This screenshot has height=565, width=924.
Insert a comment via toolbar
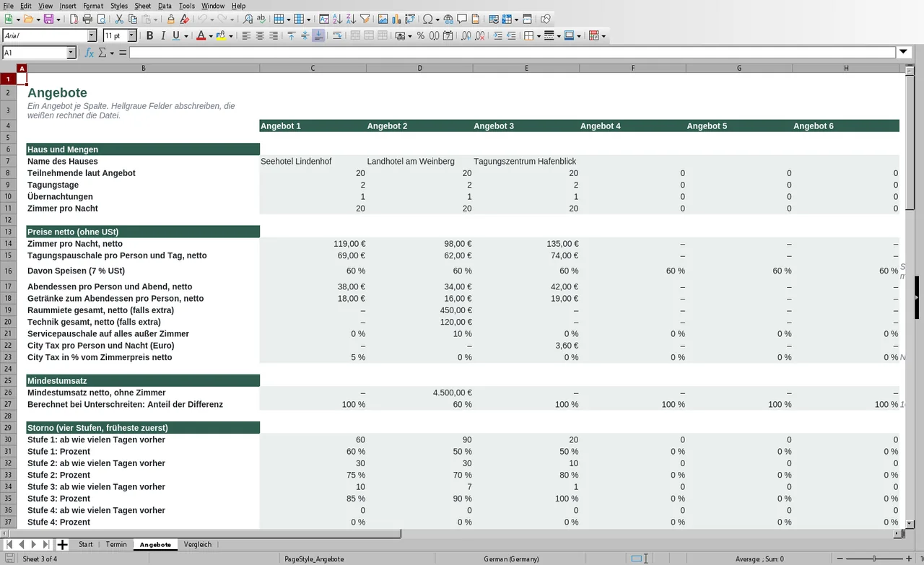tap(462, 19)
